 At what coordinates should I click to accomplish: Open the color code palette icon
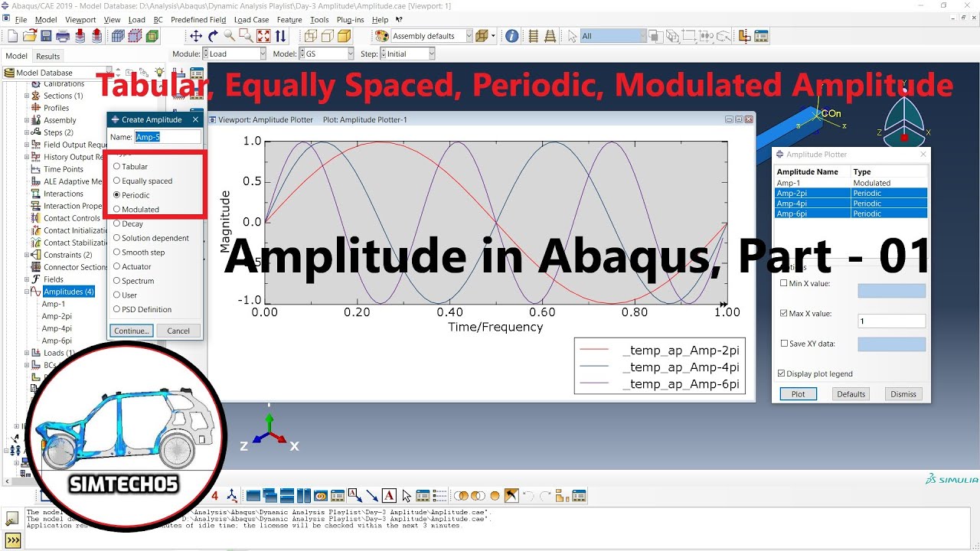(381, 36)
